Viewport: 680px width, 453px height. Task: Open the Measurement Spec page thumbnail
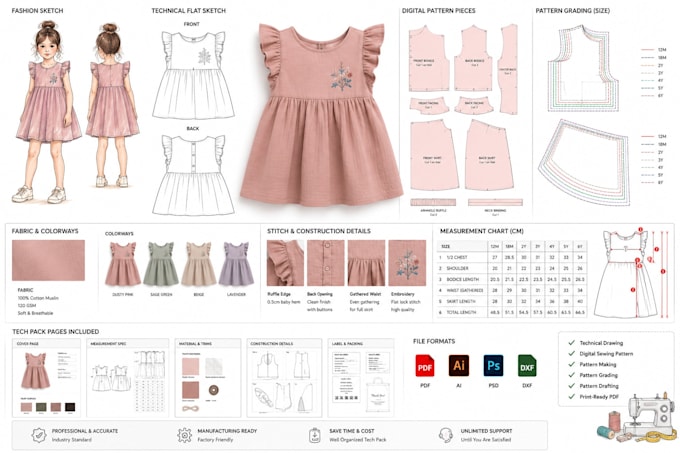(x=128, y=378)
